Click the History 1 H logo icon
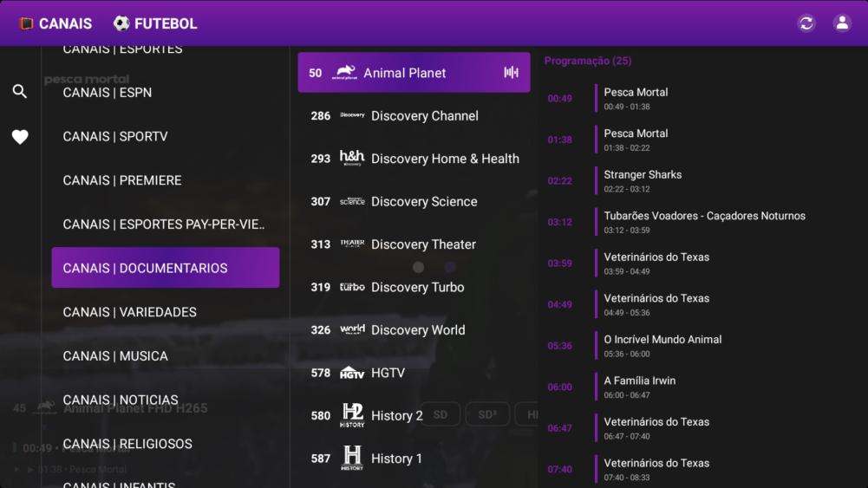This screenshot has width=868, height=488. coord(352,459)
